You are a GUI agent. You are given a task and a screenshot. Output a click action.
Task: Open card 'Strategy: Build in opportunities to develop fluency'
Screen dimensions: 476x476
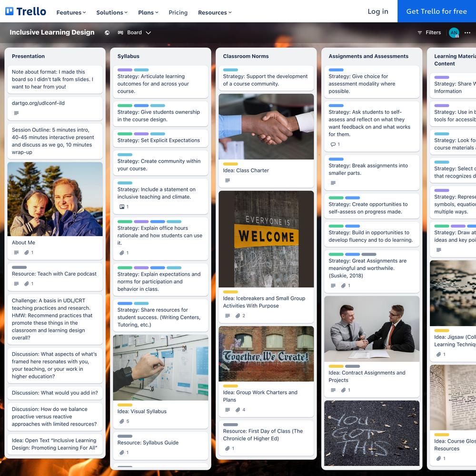[x=372, y=234]
